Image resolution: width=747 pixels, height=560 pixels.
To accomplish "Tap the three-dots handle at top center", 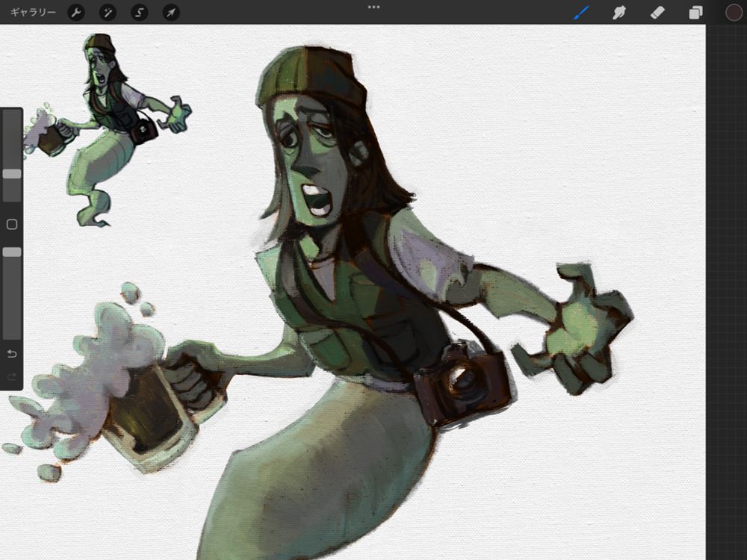I will pos(374,7).
